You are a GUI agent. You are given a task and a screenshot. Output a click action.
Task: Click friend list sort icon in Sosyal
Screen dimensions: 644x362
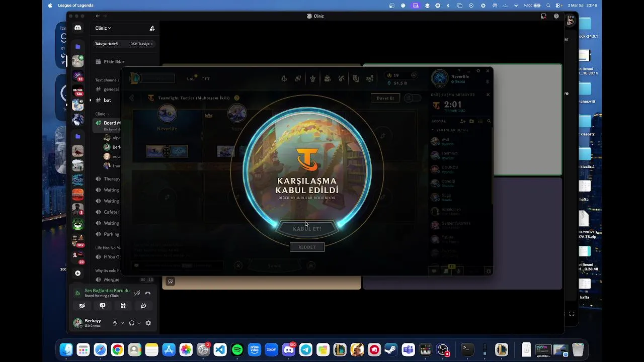point(480,121)
